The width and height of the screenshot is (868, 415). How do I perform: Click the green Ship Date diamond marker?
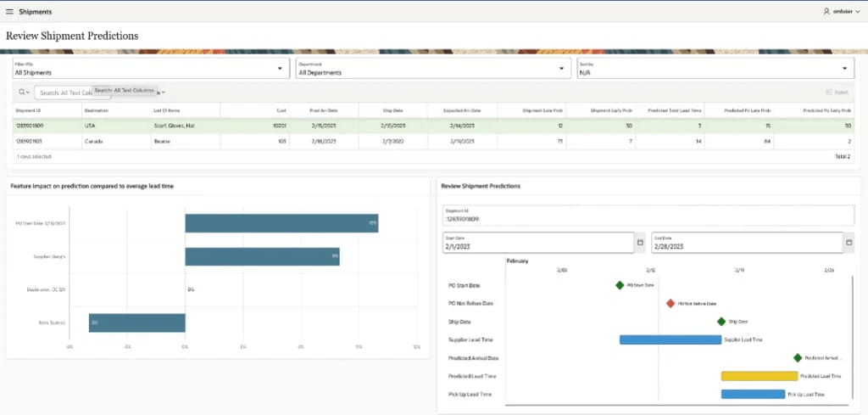[x=721, y=322]
